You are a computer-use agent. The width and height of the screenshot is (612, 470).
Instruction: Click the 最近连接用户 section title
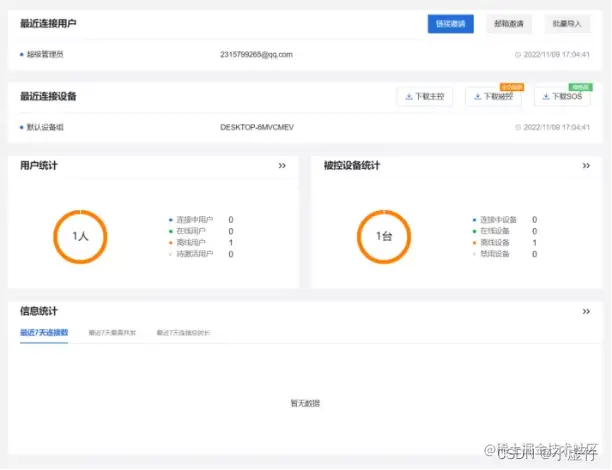tap(48, 24)
